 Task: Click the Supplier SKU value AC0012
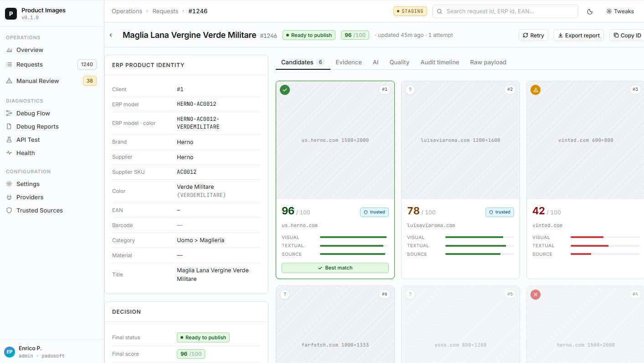tap(187, 172)
